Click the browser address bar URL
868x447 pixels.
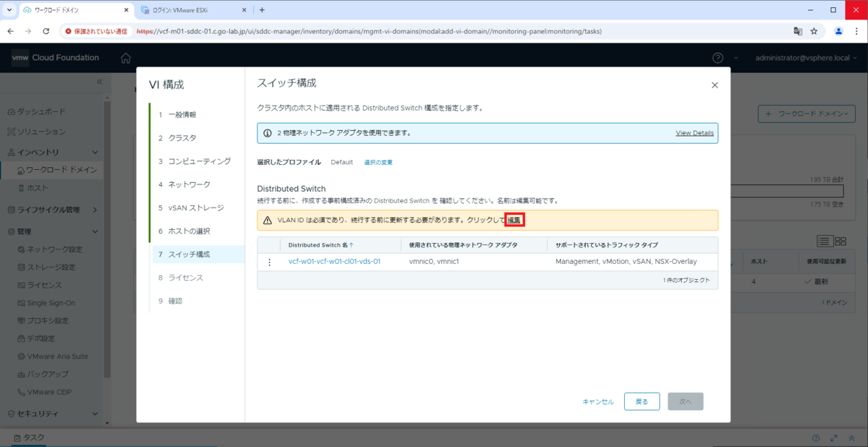click(369, 32)
